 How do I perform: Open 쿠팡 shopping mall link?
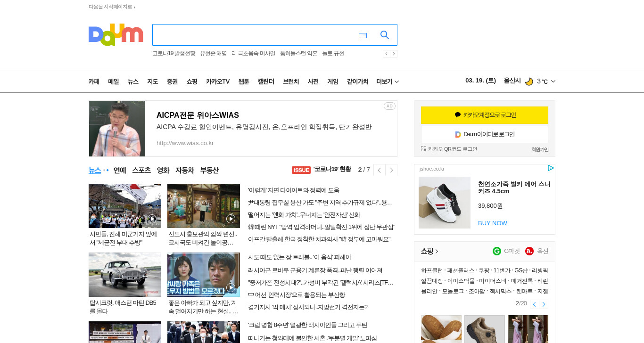484,271
